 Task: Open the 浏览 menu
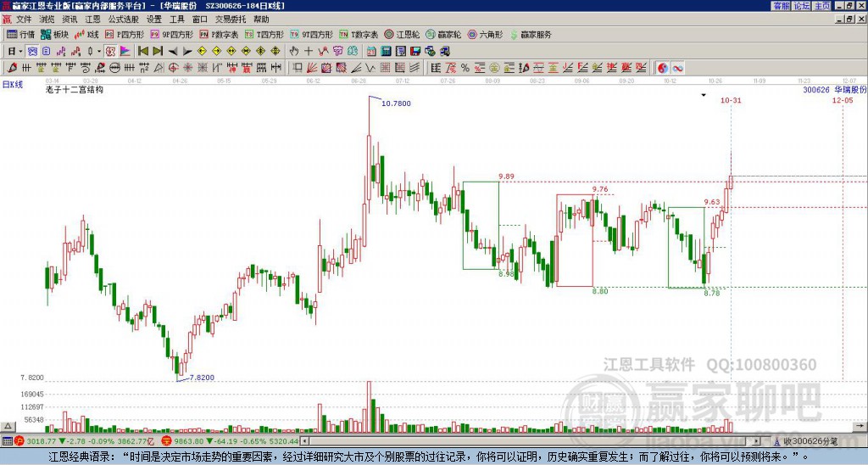click(x=47, y=20)
